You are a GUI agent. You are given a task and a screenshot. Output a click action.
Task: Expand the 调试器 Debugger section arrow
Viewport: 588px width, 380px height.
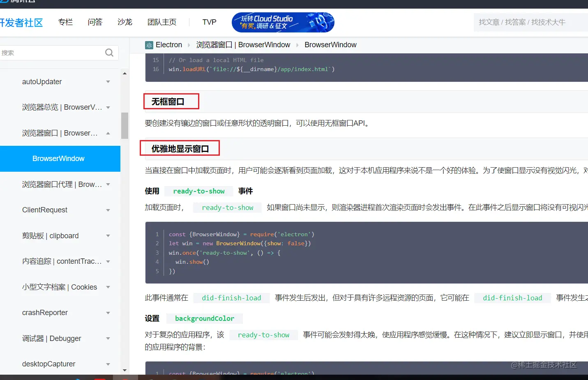(x=108, y=339)
